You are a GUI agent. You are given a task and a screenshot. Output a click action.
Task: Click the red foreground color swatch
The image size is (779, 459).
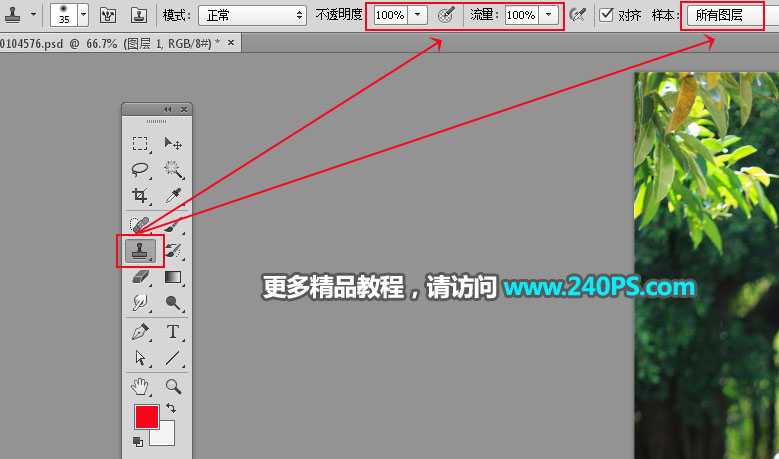click(147, 416)
